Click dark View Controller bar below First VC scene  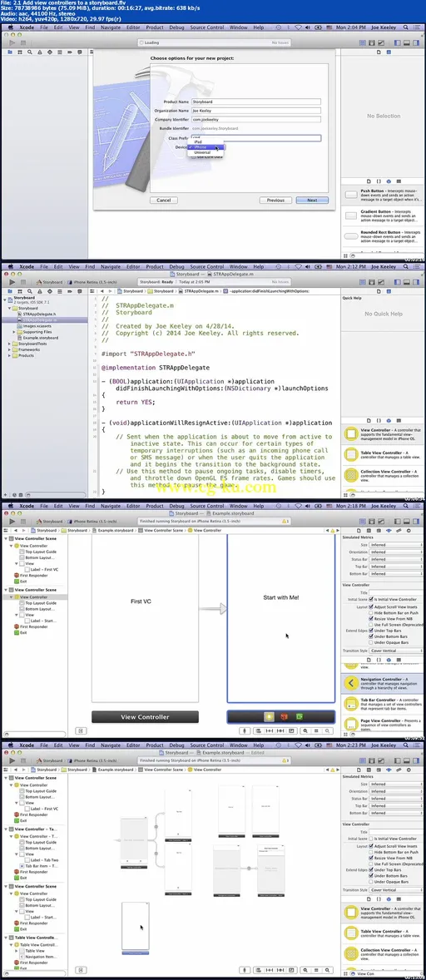pyautogui.click(x=145, y=717)
